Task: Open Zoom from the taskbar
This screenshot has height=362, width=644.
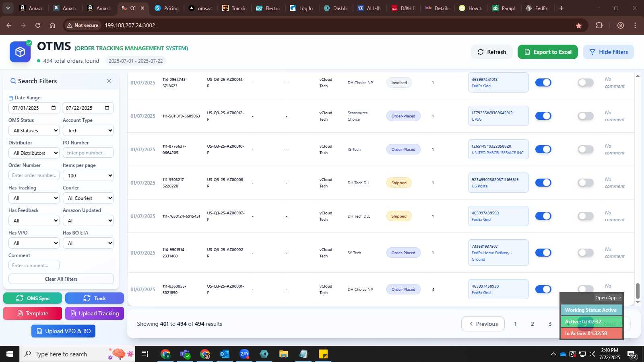Action: [244, 354]
